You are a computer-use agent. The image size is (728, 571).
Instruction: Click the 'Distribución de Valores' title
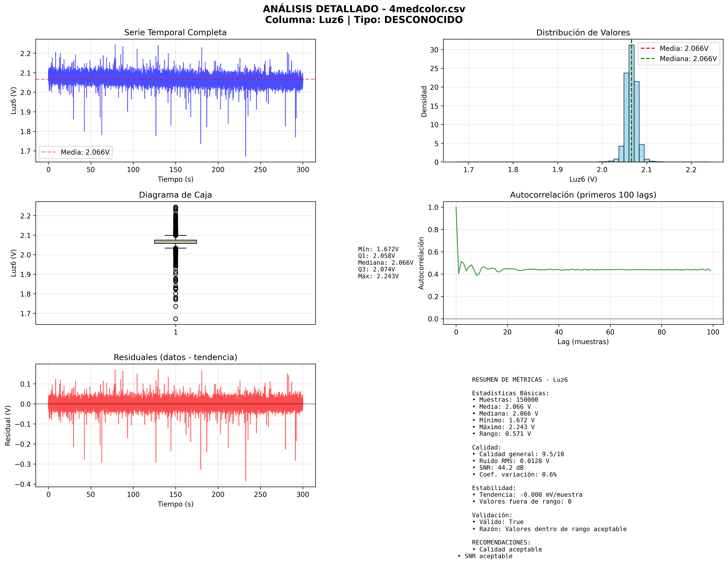click(583, 32)
